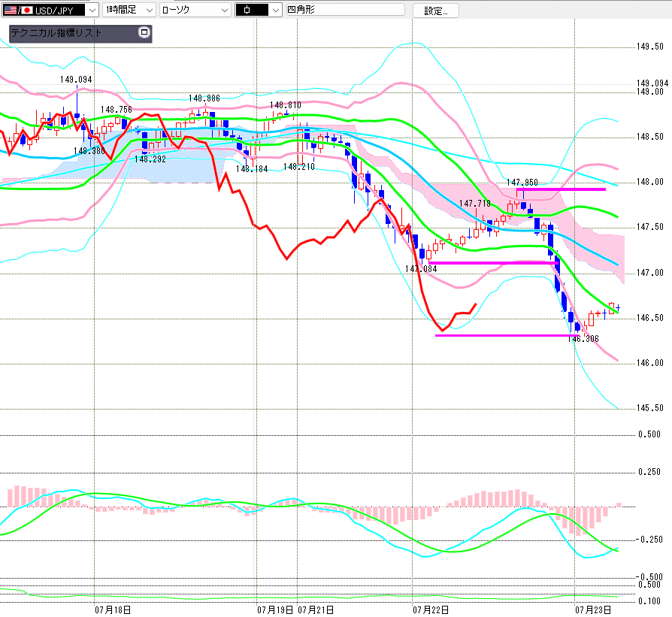This screenshot has height=617, width=672.
Task: Click the 149.50 price axis label
Action: 650,47
